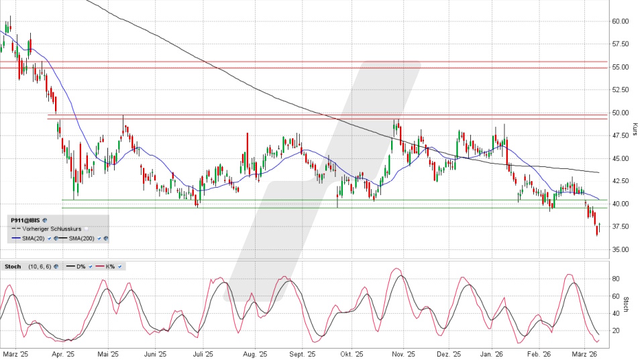Click the 60.00 price axis label

pyautogui.click(x=619, y=21)
